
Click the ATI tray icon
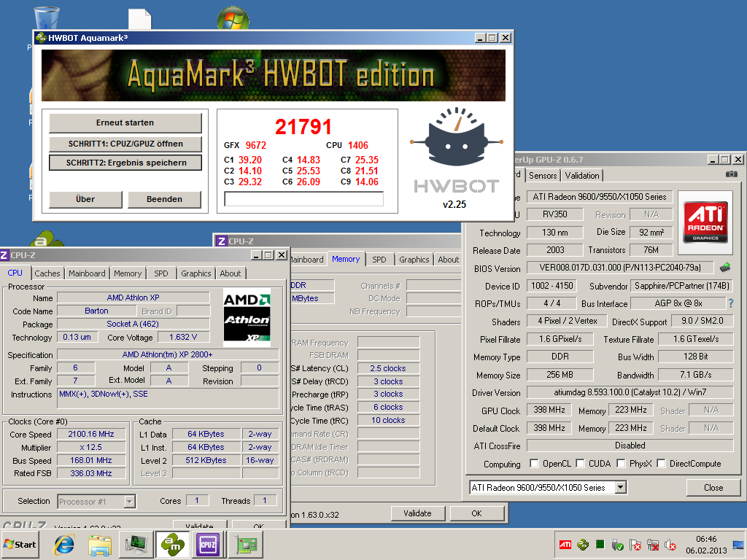(565, 544)
